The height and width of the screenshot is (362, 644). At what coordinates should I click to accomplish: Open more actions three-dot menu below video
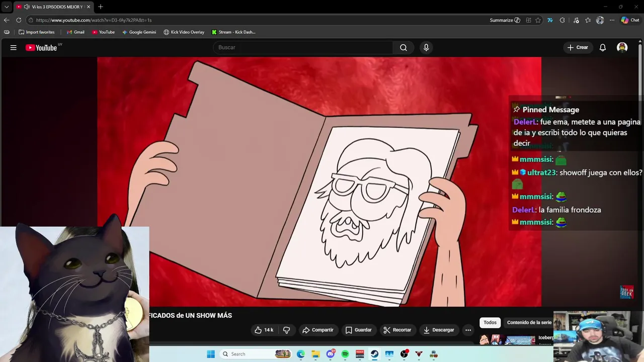468,330
